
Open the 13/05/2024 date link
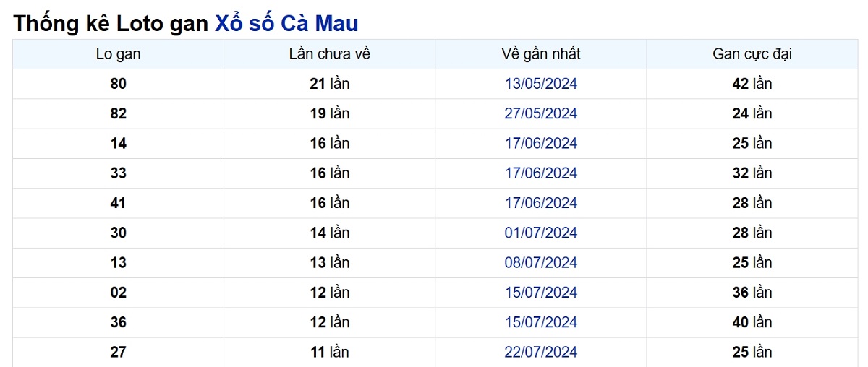[541, 84]
